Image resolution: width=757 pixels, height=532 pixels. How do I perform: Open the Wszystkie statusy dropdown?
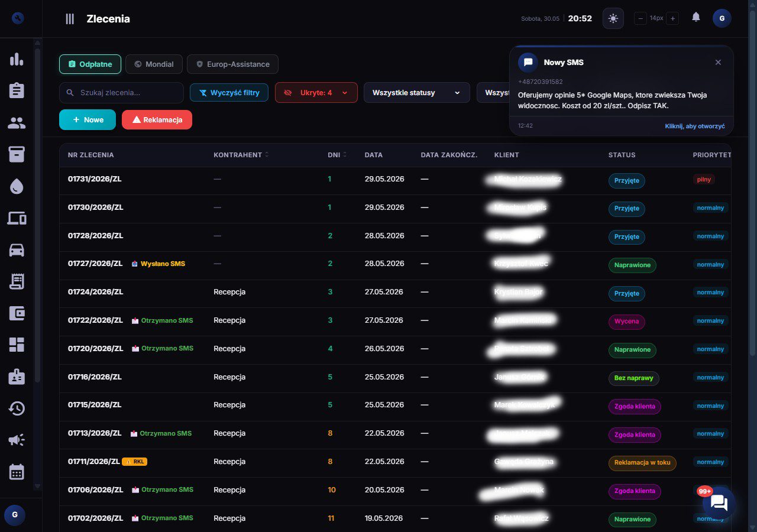(417, 93)
